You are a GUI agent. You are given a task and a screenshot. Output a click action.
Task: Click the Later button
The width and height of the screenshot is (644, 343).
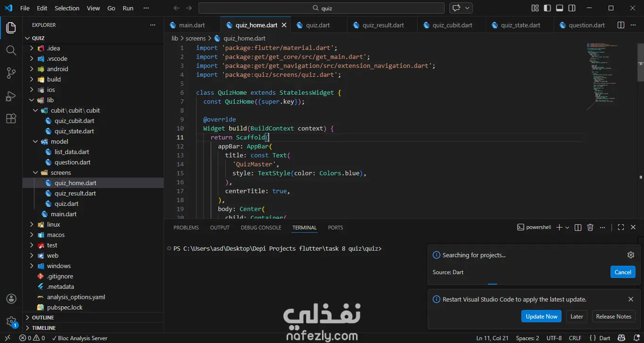point(577,316)
